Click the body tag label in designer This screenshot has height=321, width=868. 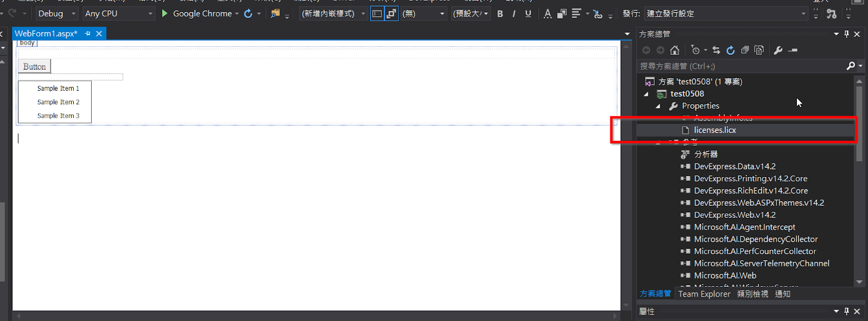pos(27,43)
